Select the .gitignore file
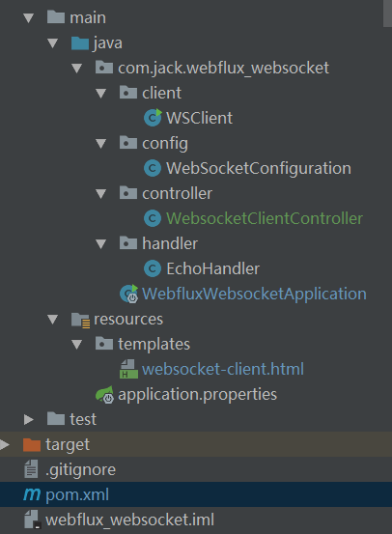Viewport: 392px width, 534px height. pyautogui.click(x=80, y=469)
